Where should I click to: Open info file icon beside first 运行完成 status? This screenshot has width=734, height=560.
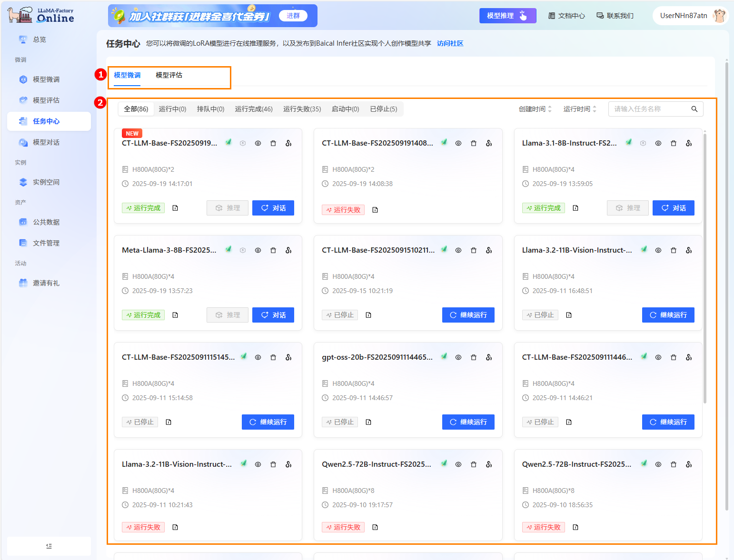(x=175, y=208)
